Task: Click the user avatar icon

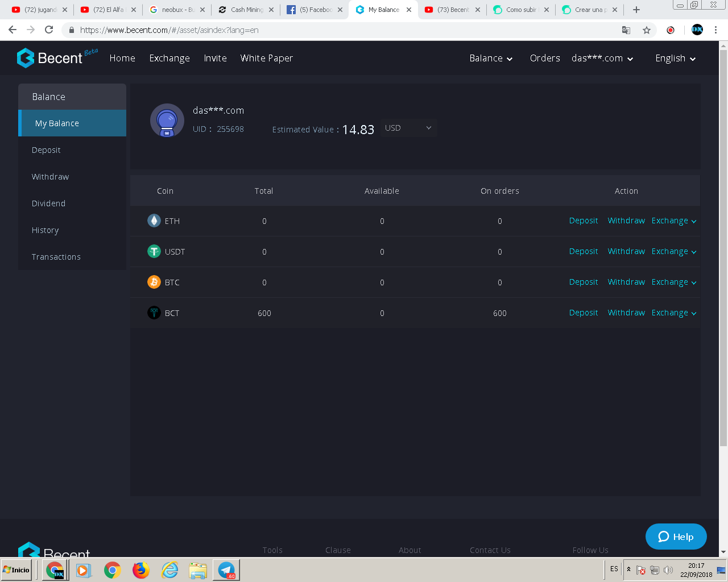Action: click(x=167, y=120)
